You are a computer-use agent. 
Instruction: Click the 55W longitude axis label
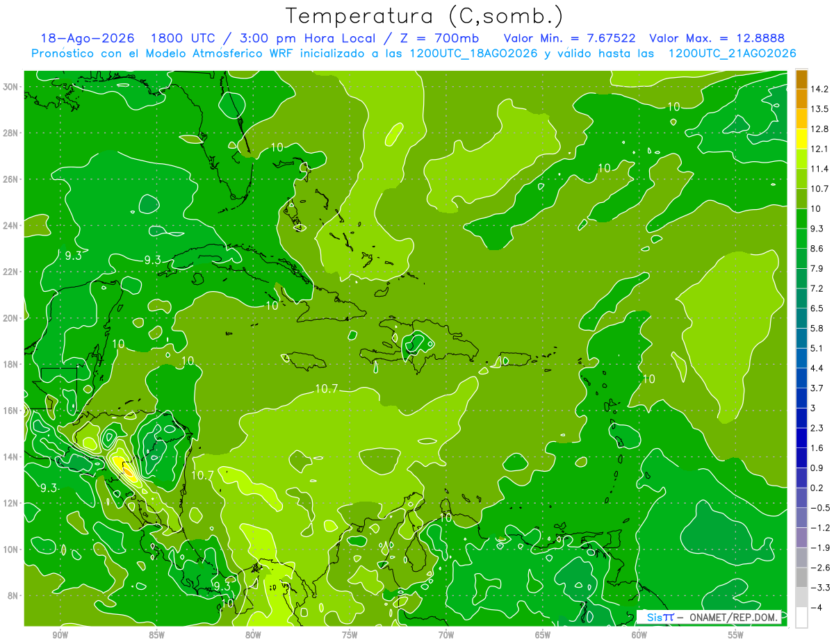click(736, 635)
